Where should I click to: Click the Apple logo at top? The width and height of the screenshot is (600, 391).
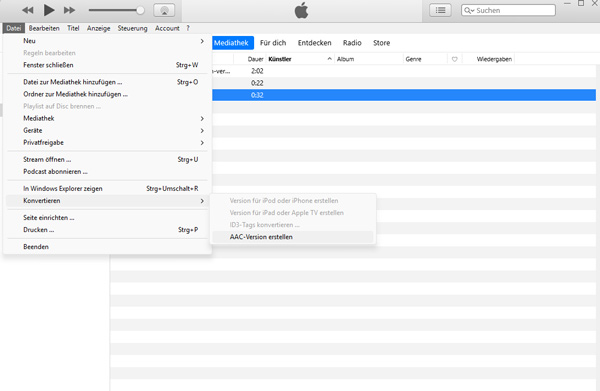click(302, 10)
